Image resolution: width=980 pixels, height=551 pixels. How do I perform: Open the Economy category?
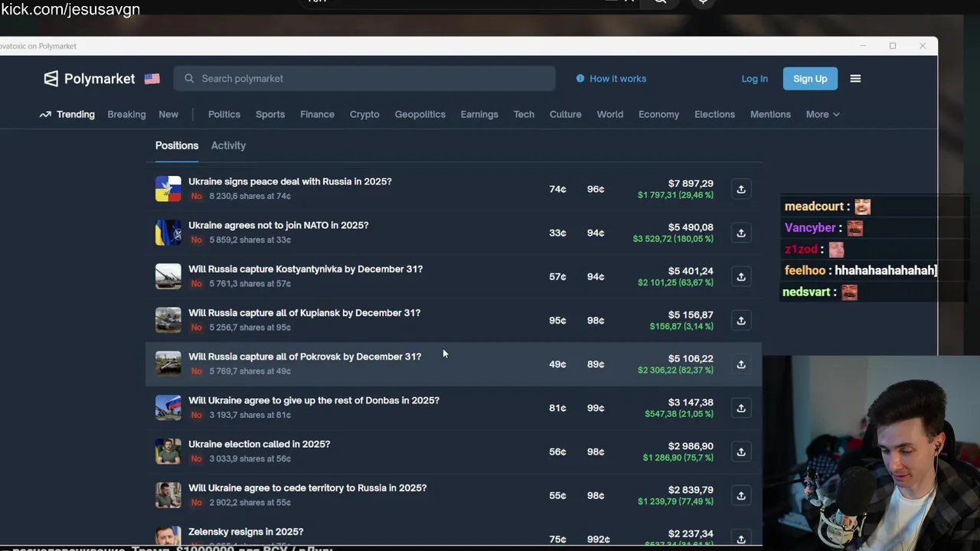pos(658,115)
